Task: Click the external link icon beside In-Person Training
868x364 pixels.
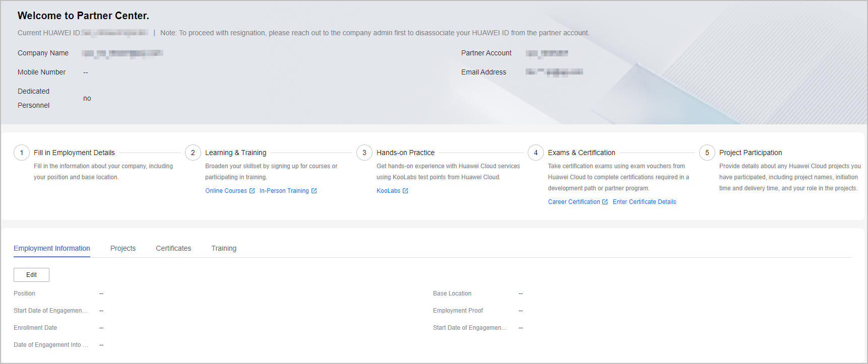Action: coord(314,191)
